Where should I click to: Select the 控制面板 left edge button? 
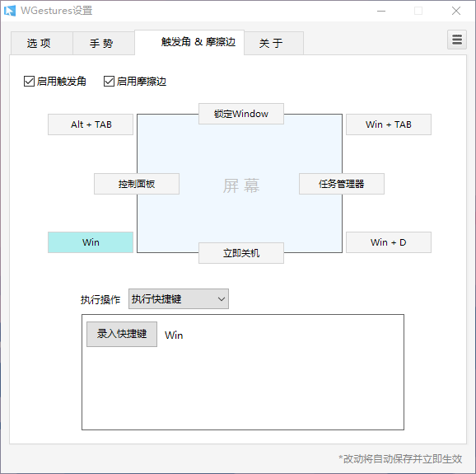pyautogui.click(x=137, y=184)
